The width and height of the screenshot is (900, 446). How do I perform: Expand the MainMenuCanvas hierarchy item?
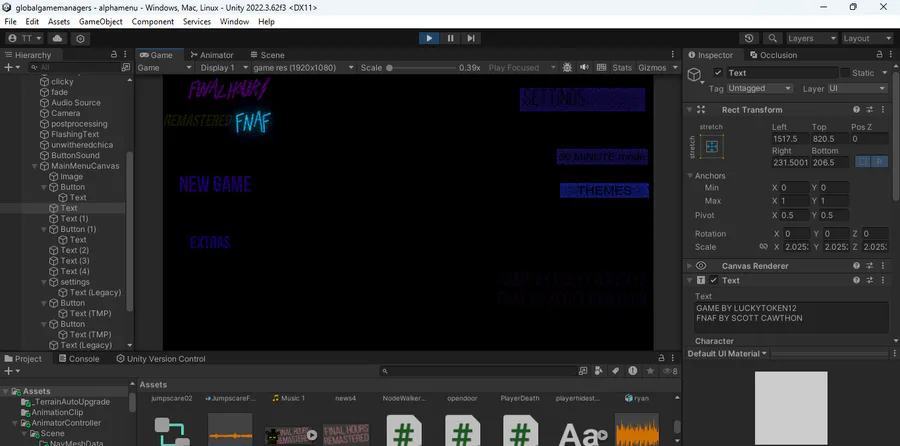(x=34, y=166)
